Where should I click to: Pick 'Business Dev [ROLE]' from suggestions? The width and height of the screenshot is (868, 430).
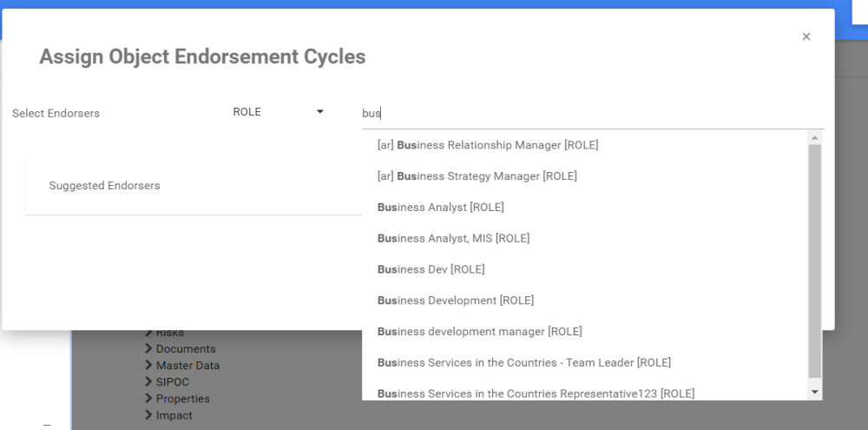(431, 269)
